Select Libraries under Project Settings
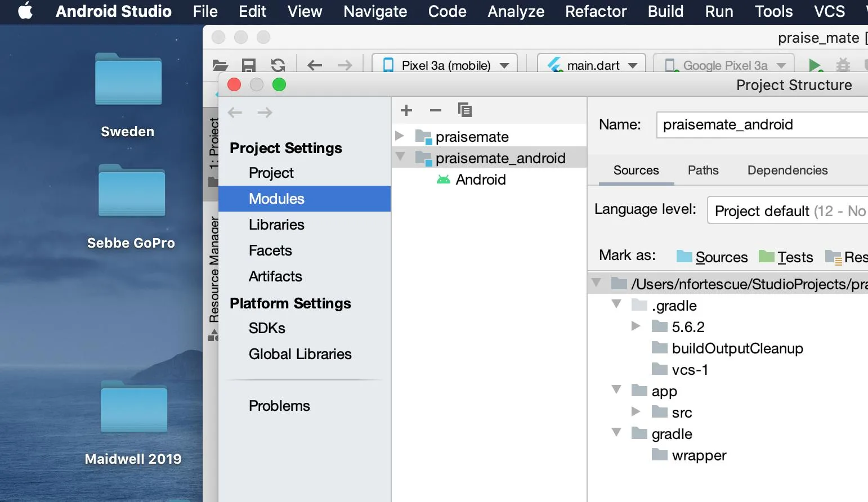Image resolution: width=868 pixels, height=502 pixels. point(276,225)
